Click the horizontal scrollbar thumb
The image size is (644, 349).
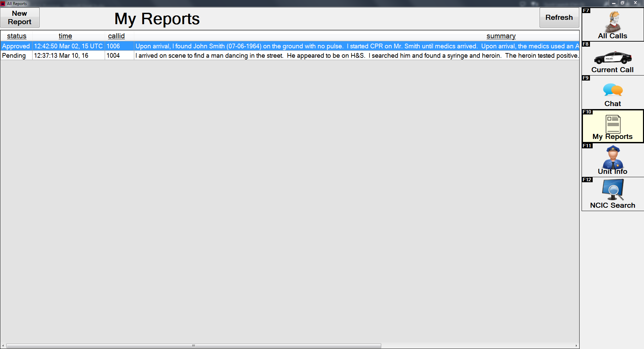(x=194, y=346)
